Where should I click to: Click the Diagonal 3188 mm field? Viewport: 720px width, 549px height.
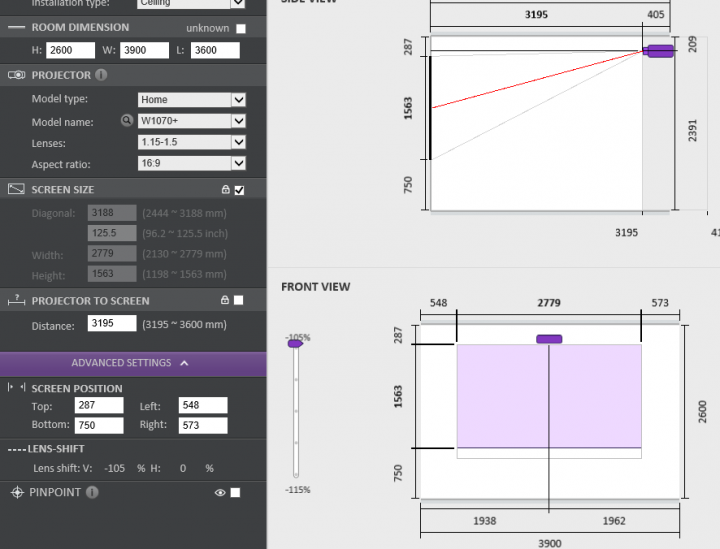(x=112, y=213)
